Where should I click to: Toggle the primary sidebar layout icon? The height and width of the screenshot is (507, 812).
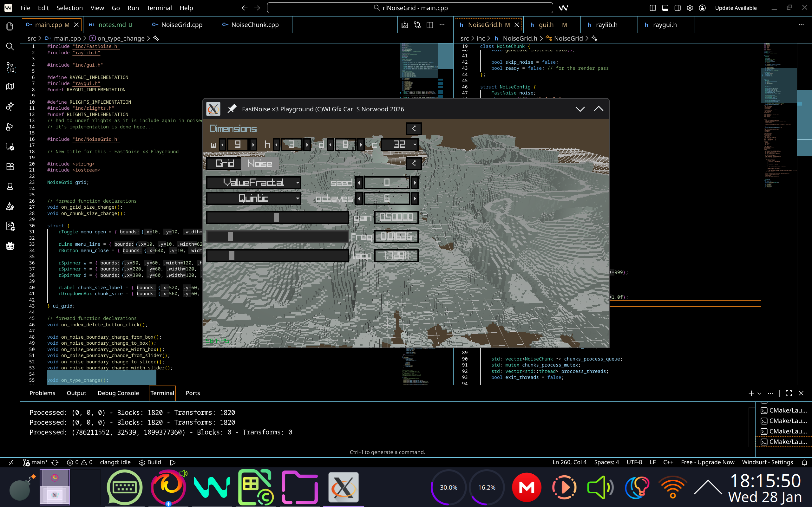tap(653, 8)
